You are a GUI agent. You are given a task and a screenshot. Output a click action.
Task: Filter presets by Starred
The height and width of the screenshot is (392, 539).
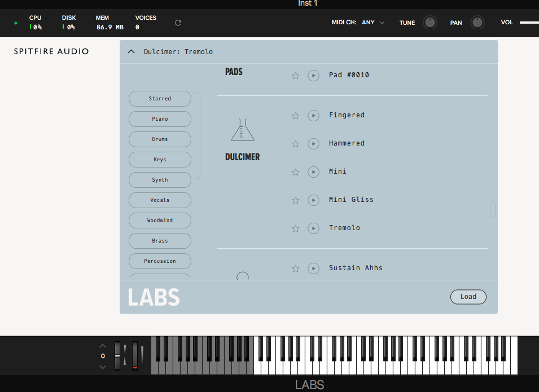coord(160,99)
